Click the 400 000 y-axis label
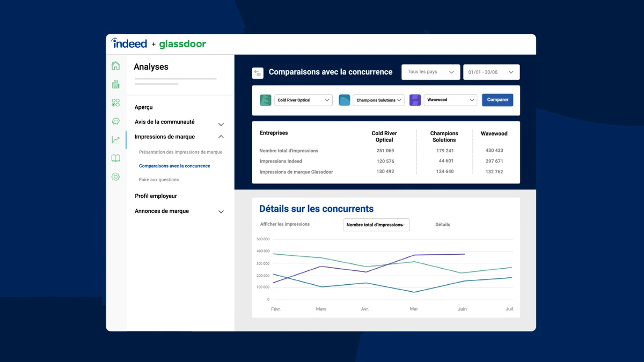 coord(263,251)
